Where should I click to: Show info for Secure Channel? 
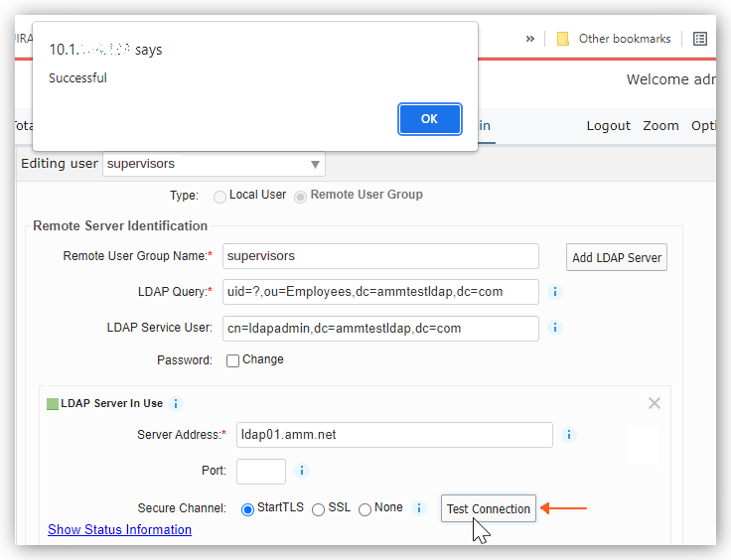419,507
